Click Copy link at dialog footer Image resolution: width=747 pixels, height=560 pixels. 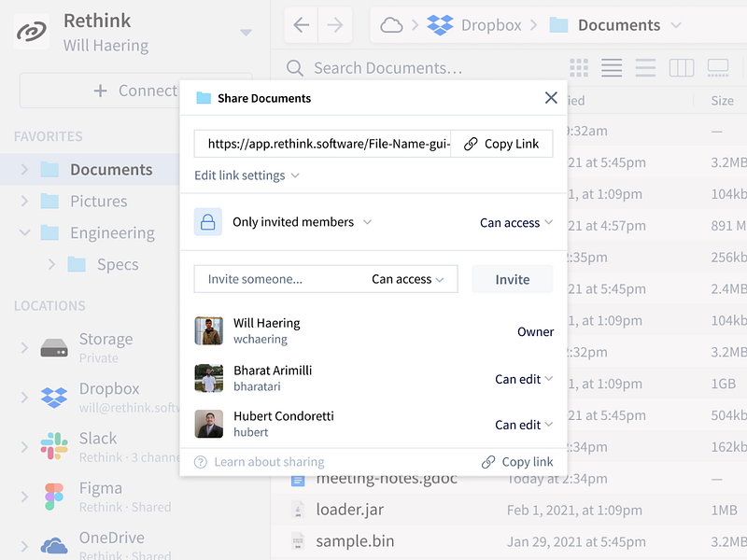517,462
